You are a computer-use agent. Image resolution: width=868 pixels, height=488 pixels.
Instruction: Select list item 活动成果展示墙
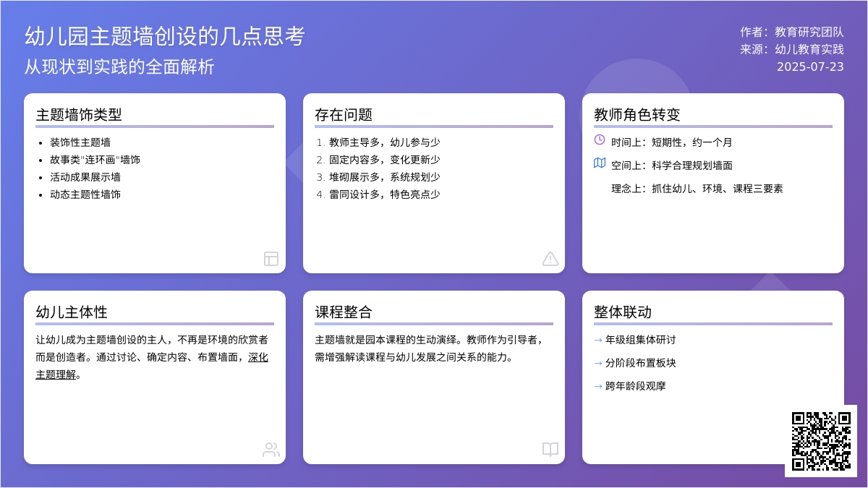coord(85,177)
